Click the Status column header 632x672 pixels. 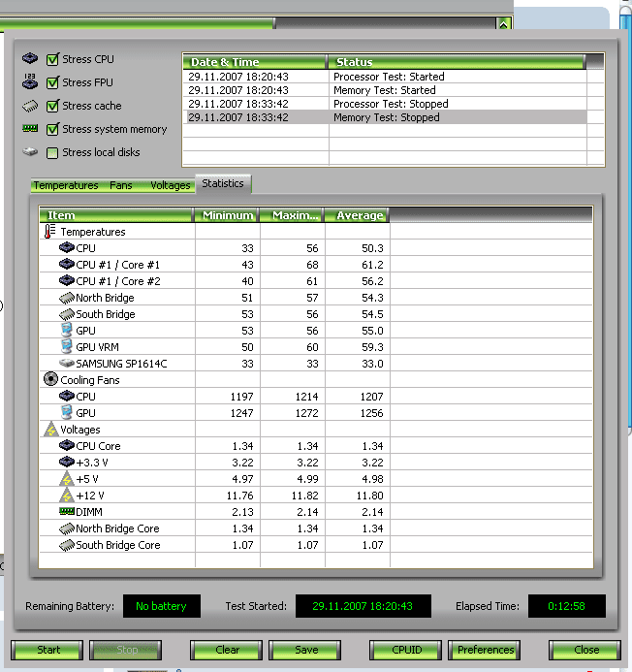[x=457, y=62]
